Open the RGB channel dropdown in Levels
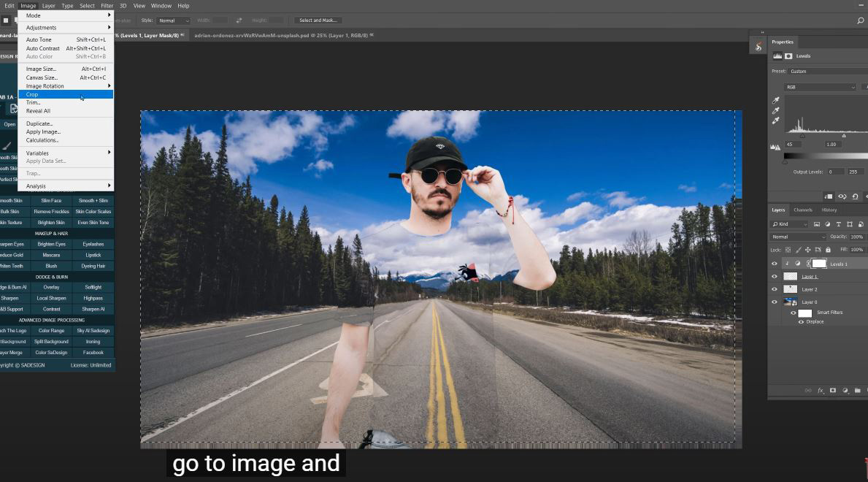The height and width of the screenshot is (482, 868). click(x=821, y=87)
